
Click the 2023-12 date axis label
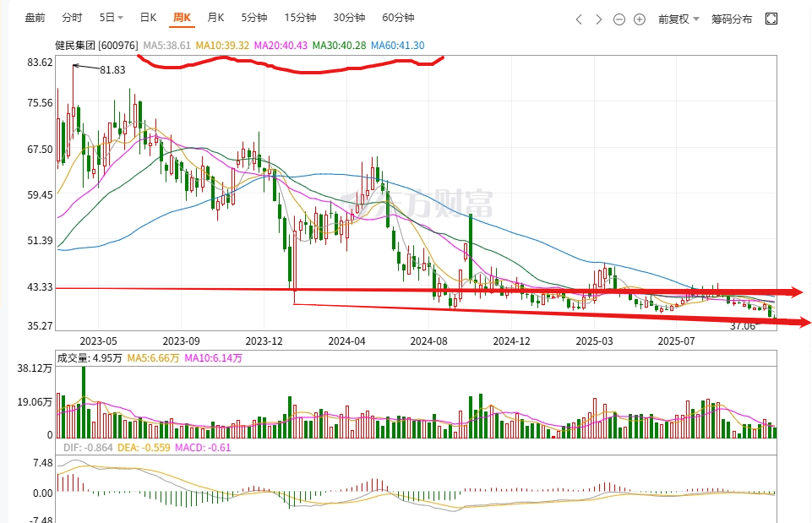coord(264,341)
